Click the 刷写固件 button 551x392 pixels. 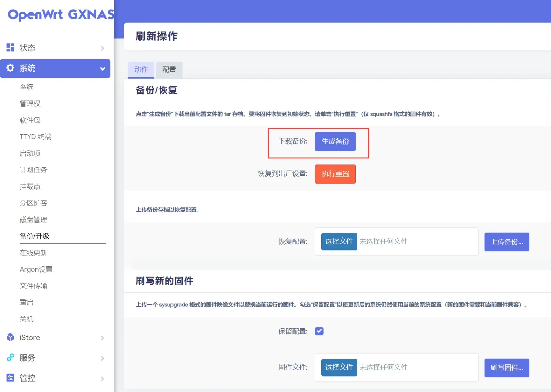507,368
